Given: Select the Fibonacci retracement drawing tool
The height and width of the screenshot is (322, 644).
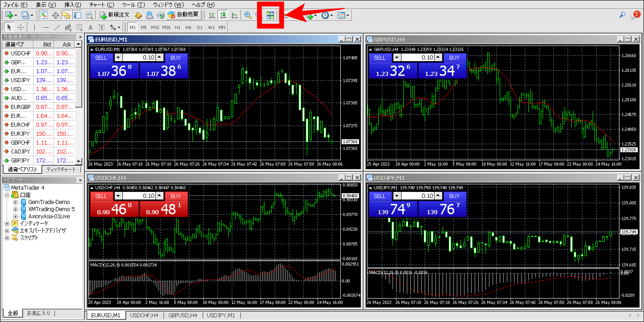Looking at the screenshot, I should tap(79, 27).
